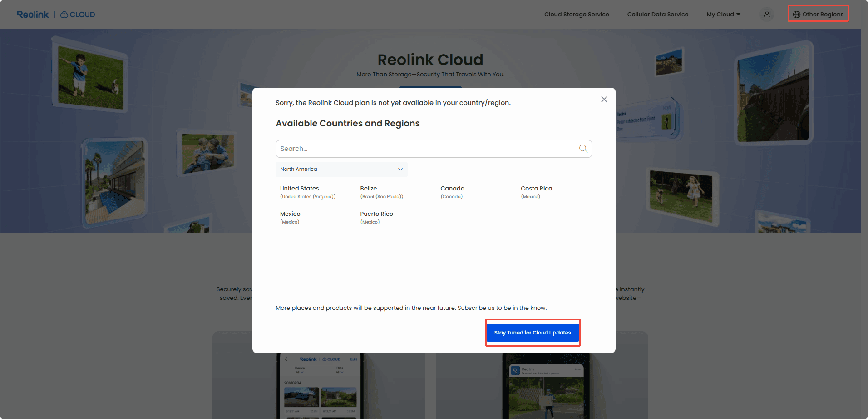
Task: Select United States as your region
Action: coord(299,188)
